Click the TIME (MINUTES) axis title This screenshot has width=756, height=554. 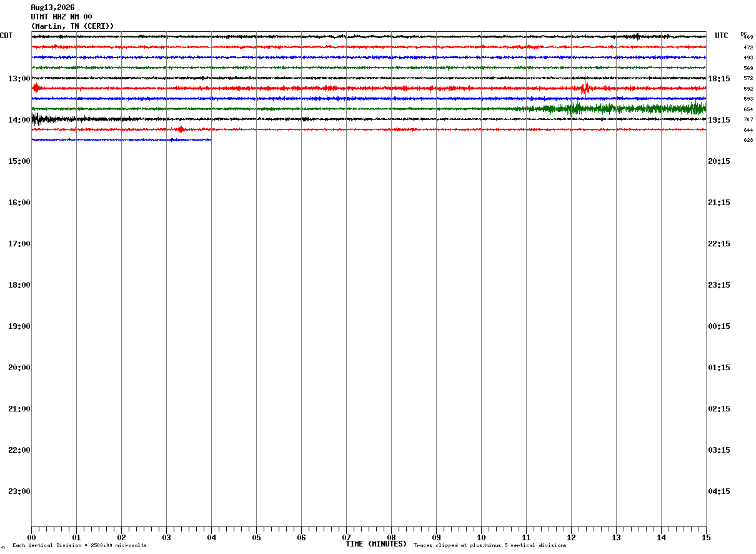tap(376, 544)
